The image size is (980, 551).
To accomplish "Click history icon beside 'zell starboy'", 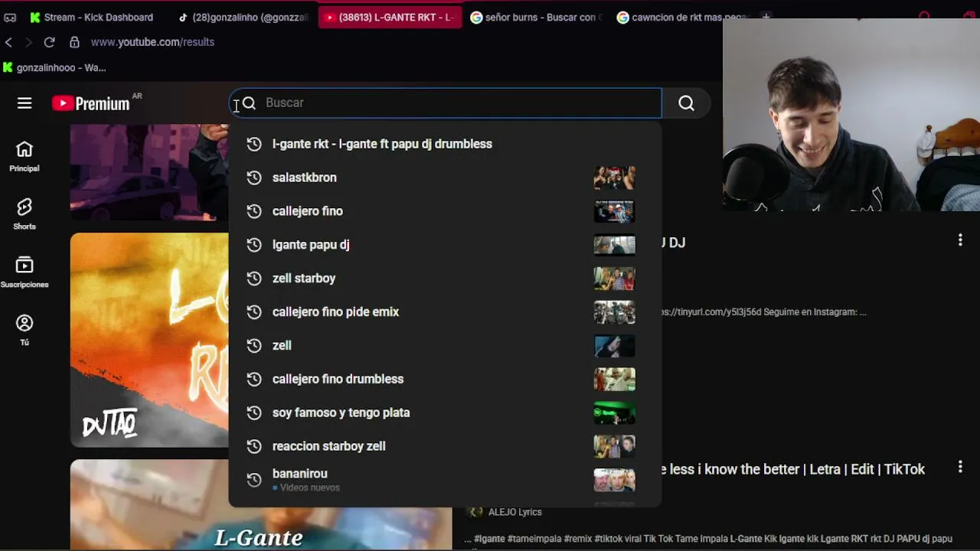I will coord(254,279).
